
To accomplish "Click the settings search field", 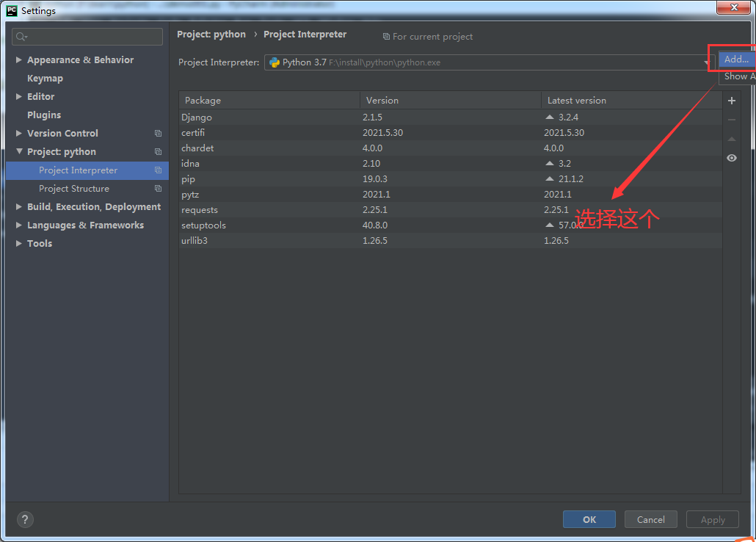I will [87, 37].
